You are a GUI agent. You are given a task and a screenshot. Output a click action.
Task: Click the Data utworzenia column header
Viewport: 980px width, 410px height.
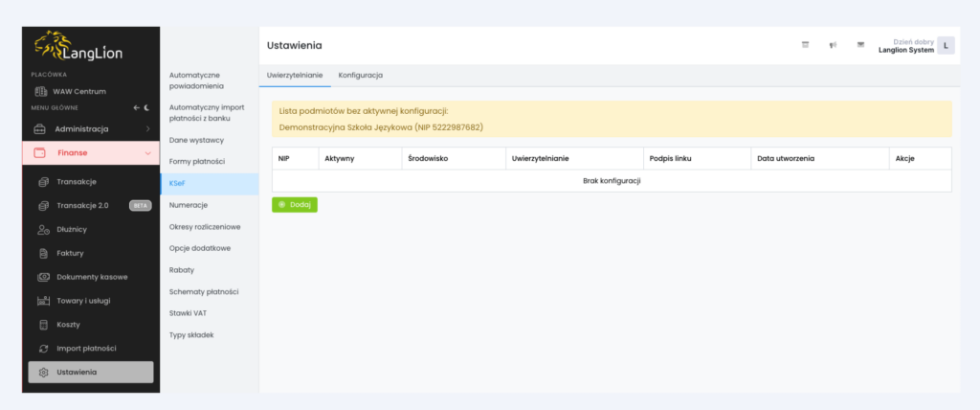(819, 159)
